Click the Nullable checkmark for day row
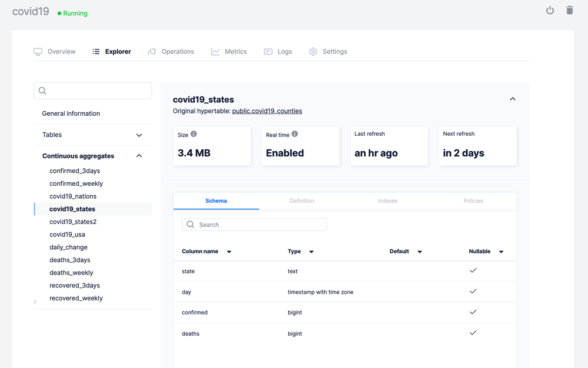Image resolution: width=588 pixels, height=368 pixels. pyautogui.click(x=473, y=292)
